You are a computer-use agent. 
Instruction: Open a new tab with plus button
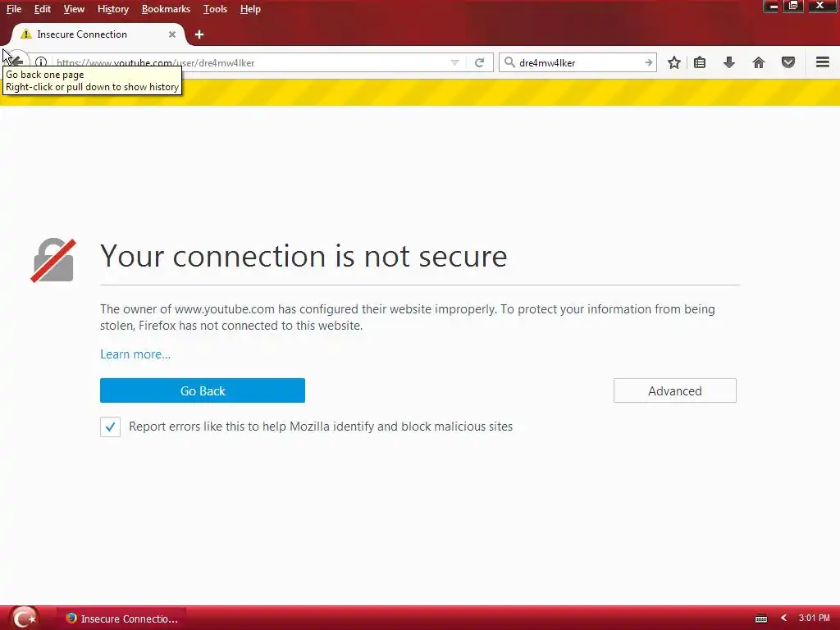point(199,34)
